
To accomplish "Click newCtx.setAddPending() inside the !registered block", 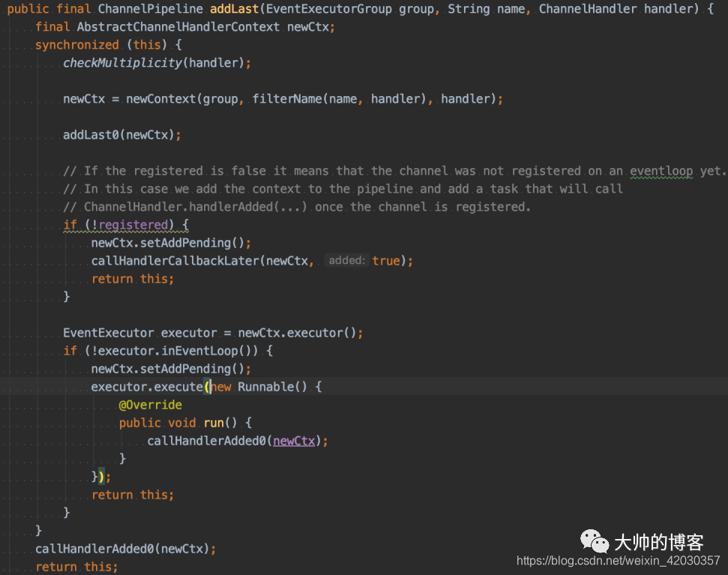I will click(171, 243).
